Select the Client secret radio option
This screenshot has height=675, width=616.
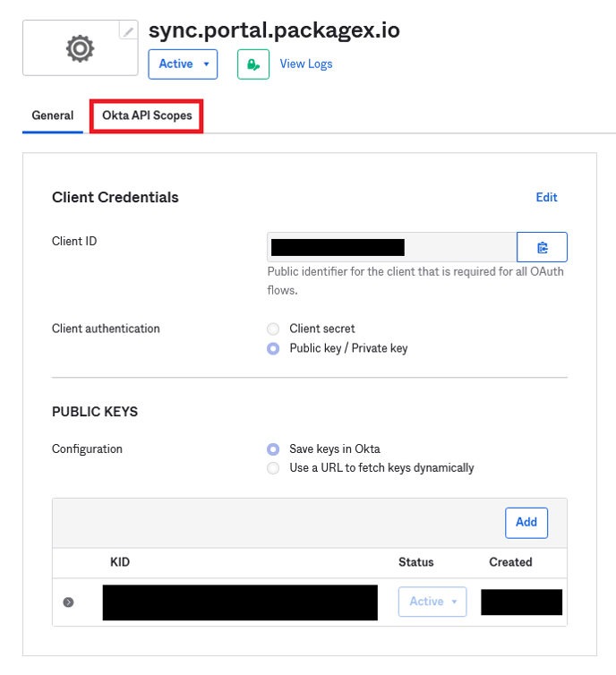pos(273,329)
